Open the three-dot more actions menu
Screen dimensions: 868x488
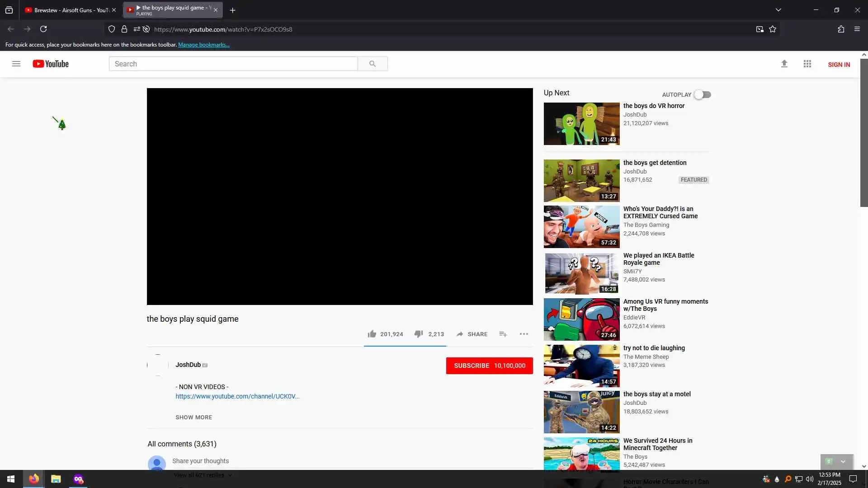click(x=524, y=334)
